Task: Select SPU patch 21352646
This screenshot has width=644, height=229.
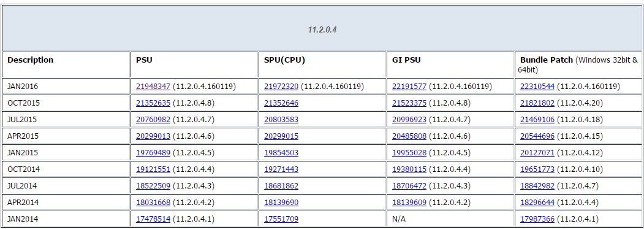Action: (281, 103)
